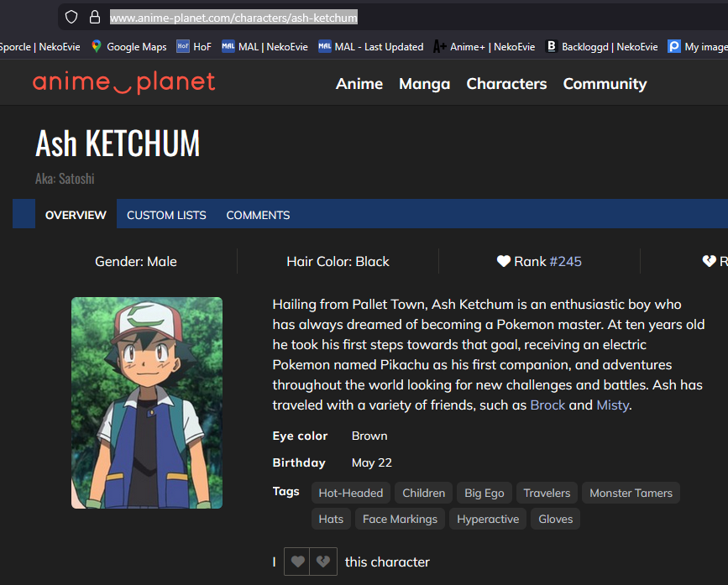Open the Anime+ | NekoEvie bookmark

[484, 47]
